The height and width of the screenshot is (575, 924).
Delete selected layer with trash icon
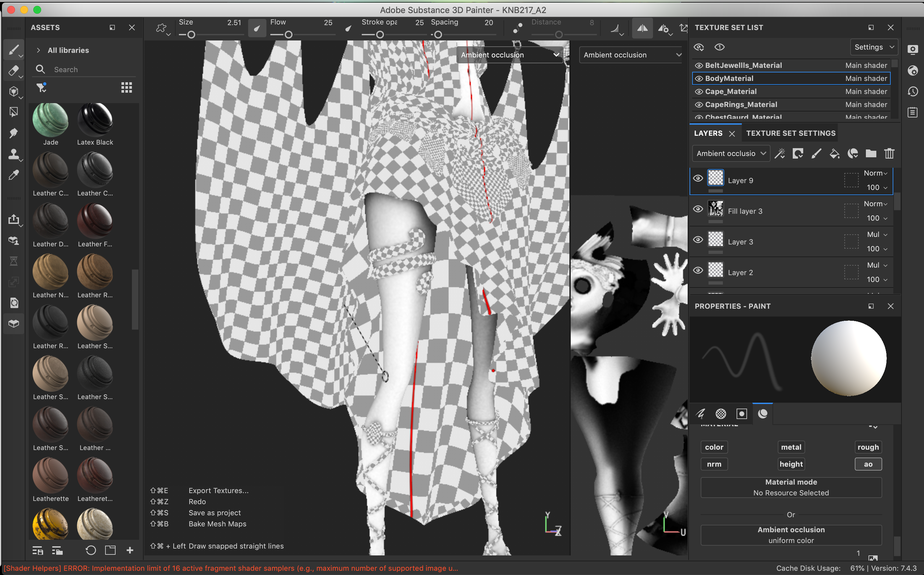tap(889, 154)
